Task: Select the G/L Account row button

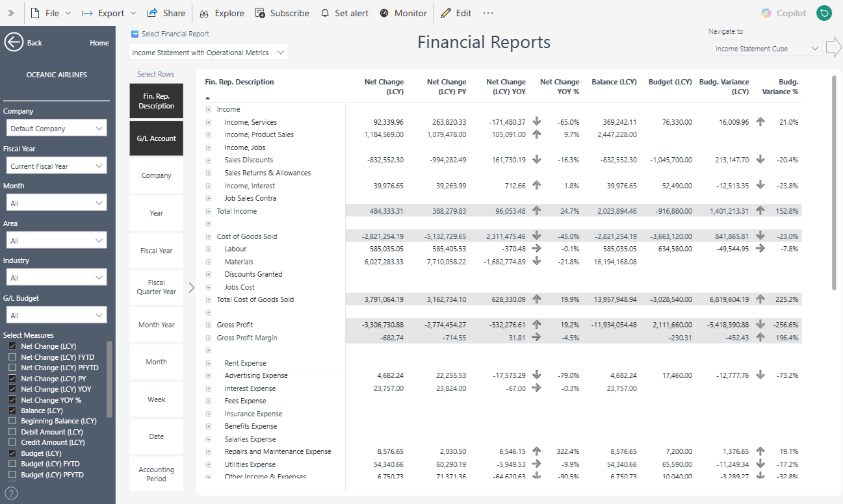Action: point(156,138)
